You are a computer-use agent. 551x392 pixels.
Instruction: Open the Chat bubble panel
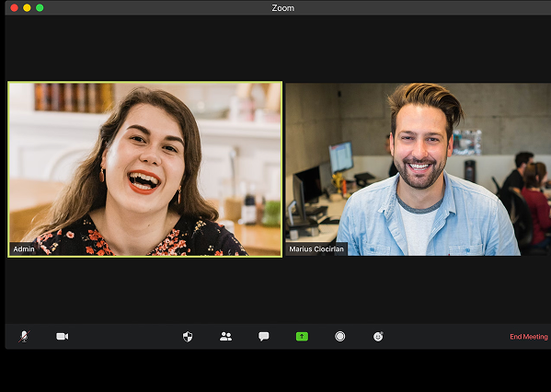(x=264, y=337)
